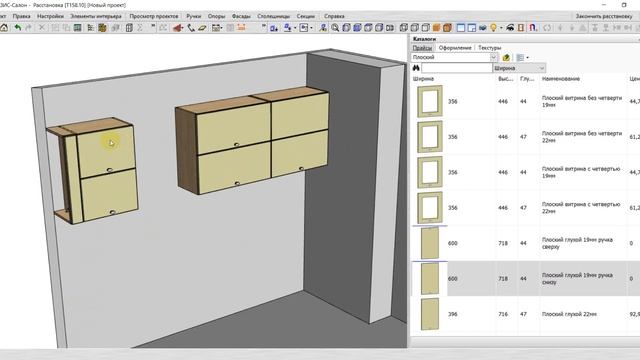Viewport: 640px width, 360px height.
Task: Open the Фасады menu
Action: 241,16
